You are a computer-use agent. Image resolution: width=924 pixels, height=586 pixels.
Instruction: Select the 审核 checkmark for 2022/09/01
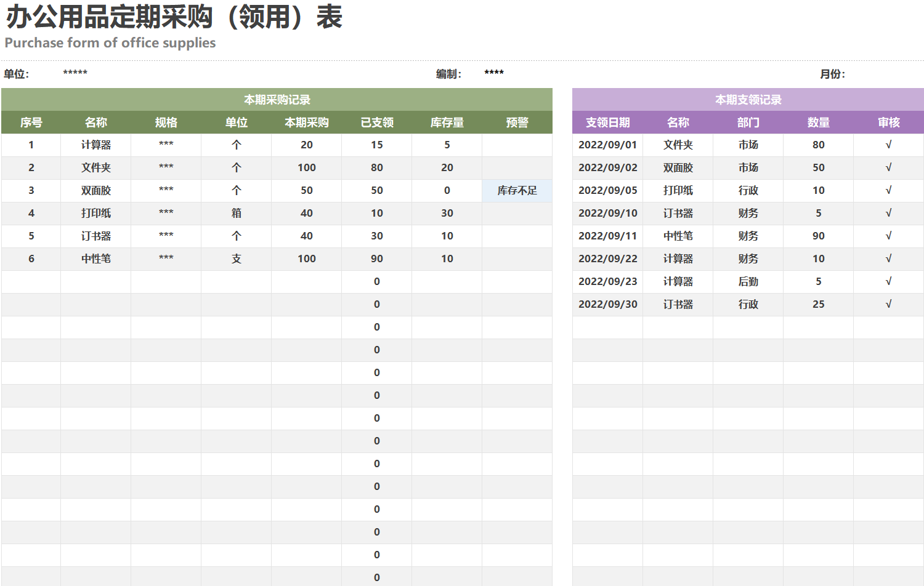[x=888, y=145]
